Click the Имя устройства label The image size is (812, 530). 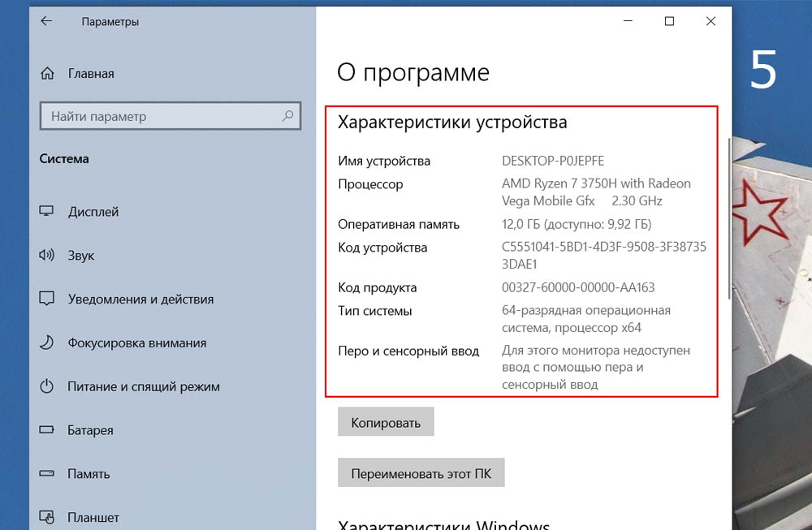[x=384, y=161]
